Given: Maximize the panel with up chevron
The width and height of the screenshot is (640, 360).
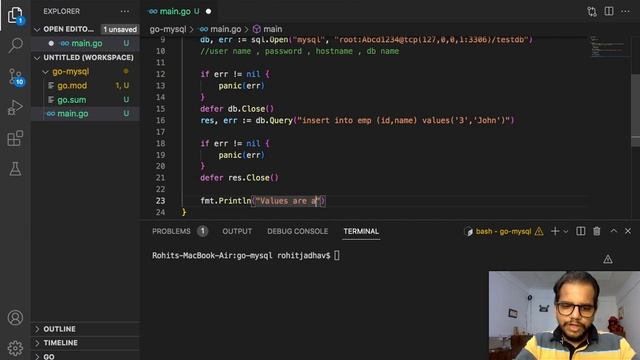Looking at the screenshot, I should (613, 231).
